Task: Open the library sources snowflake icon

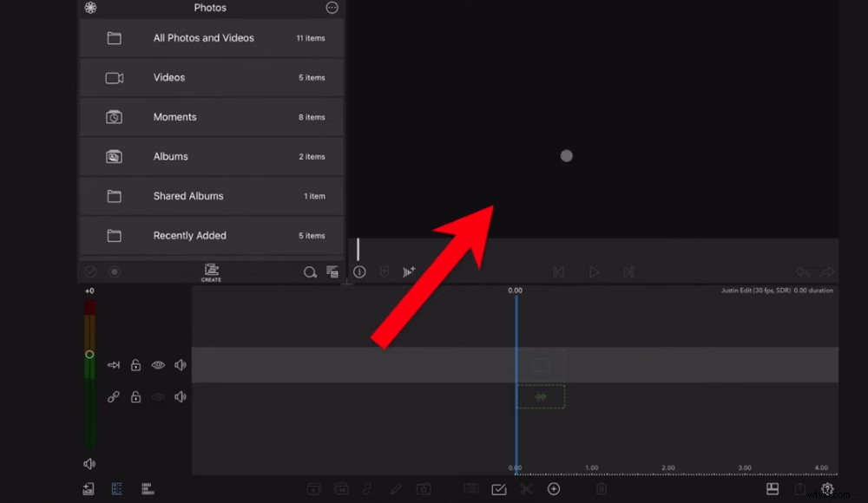Action: (x=90, y=7)
